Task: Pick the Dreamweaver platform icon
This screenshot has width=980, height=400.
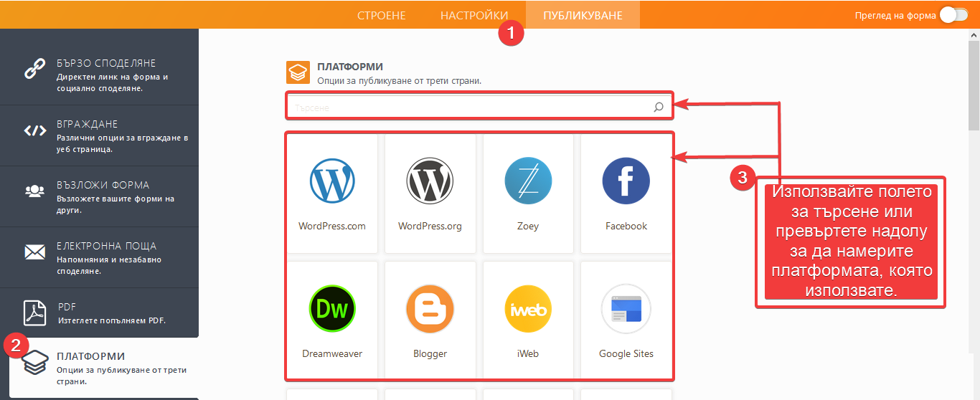Action: (x=332, y=308)
